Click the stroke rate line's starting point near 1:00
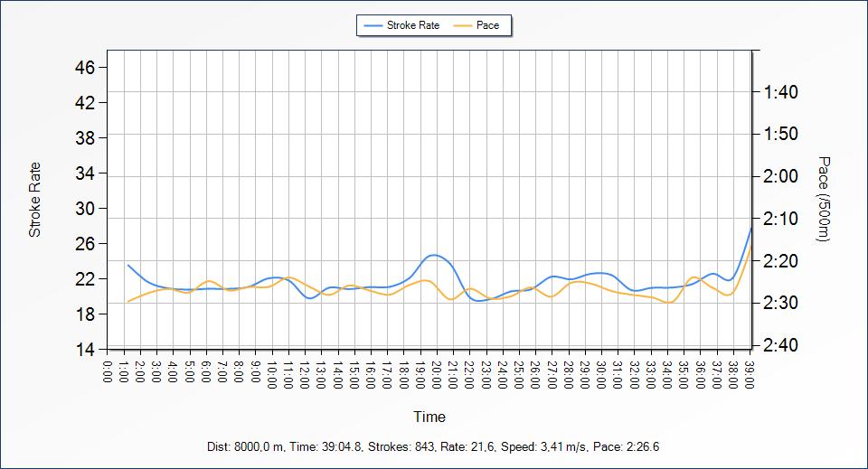The image size is (868, 469). pos(128,265)
